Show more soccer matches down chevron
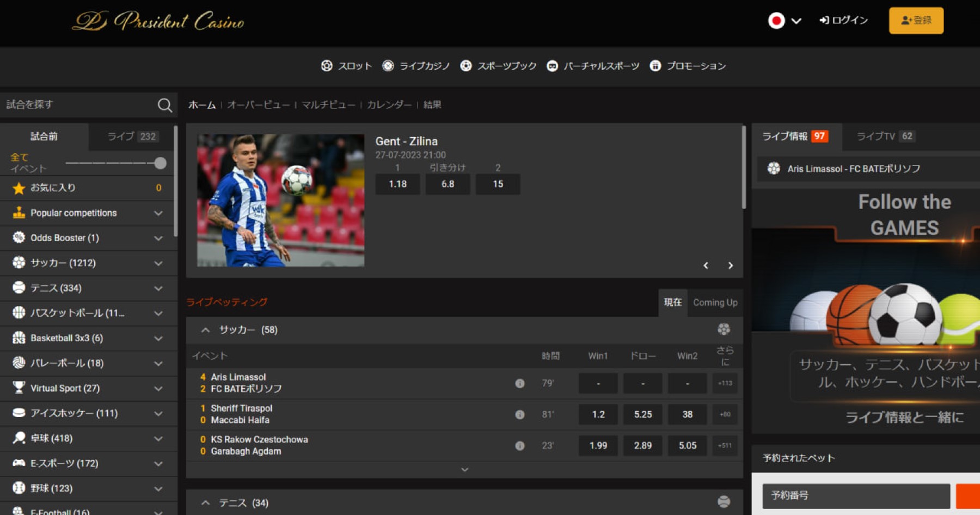Viewport: 980px width, 515px height. (464, 469)
